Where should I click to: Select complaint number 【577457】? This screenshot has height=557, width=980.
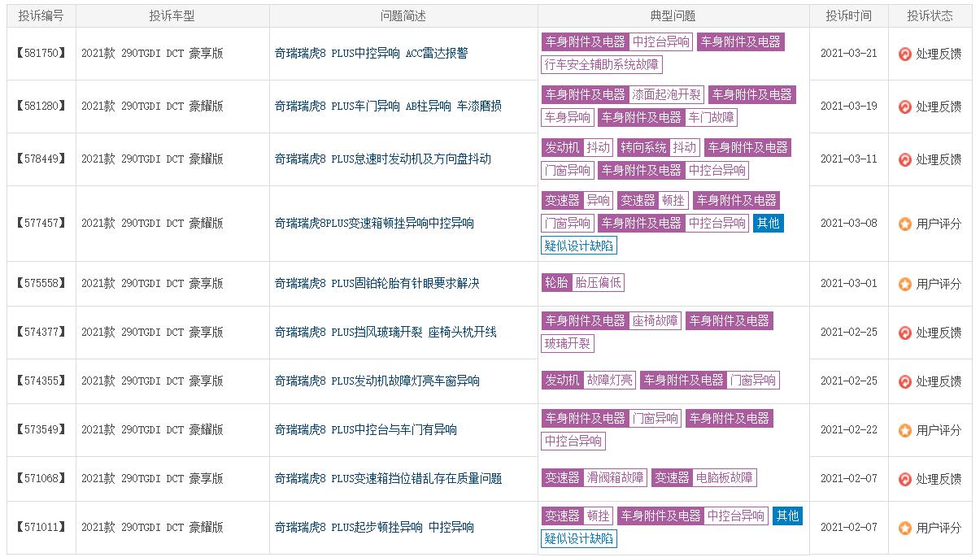41,223
